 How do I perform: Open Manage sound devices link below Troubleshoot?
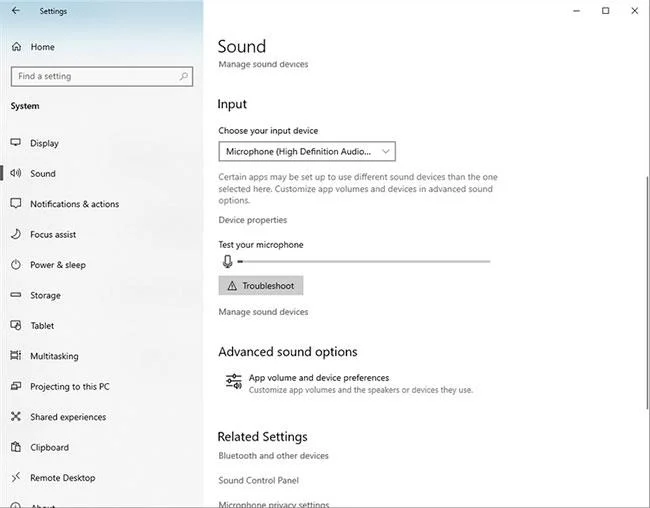coord(263,312)
